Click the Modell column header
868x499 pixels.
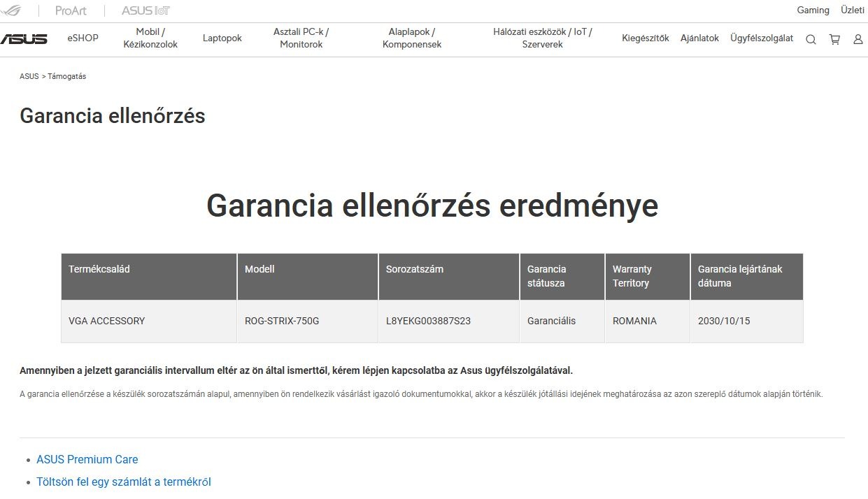[x=308, y=277]
